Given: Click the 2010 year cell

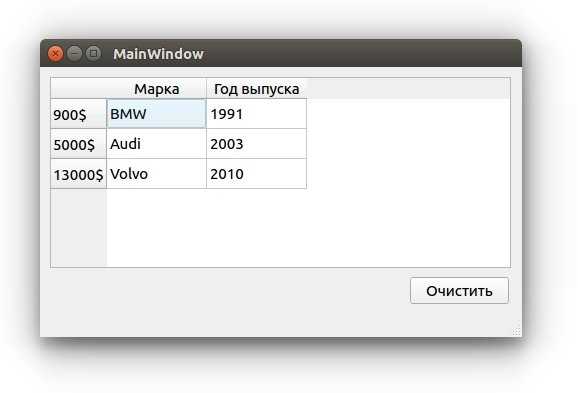Looking at the screenshot, I should 257,174.
